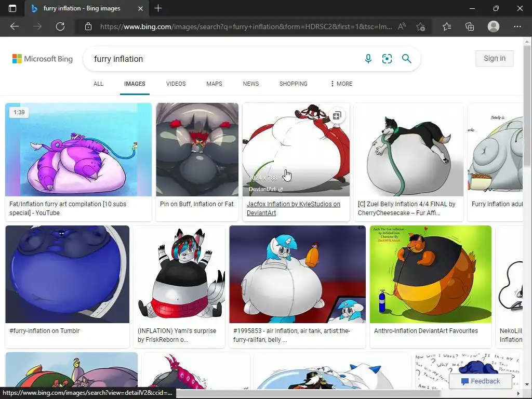
Task: Click the DeviantArt source link on image
Action: coord(265,189)
